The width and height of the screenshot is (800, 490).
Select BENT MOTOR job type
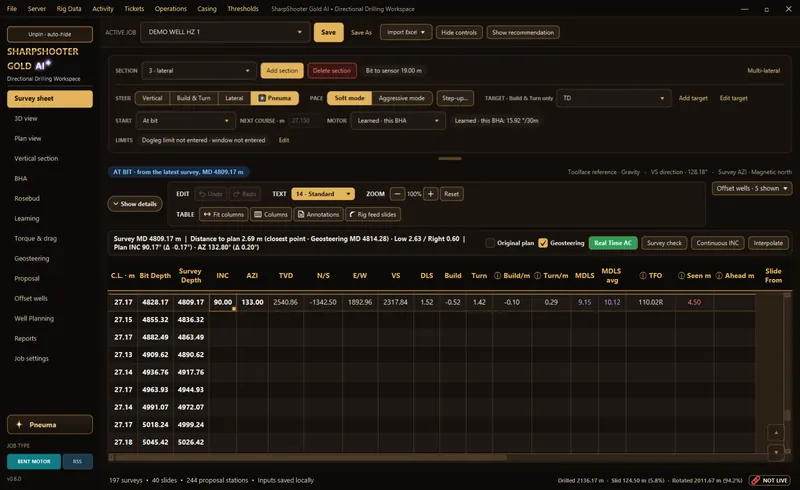tap(34, 461)
